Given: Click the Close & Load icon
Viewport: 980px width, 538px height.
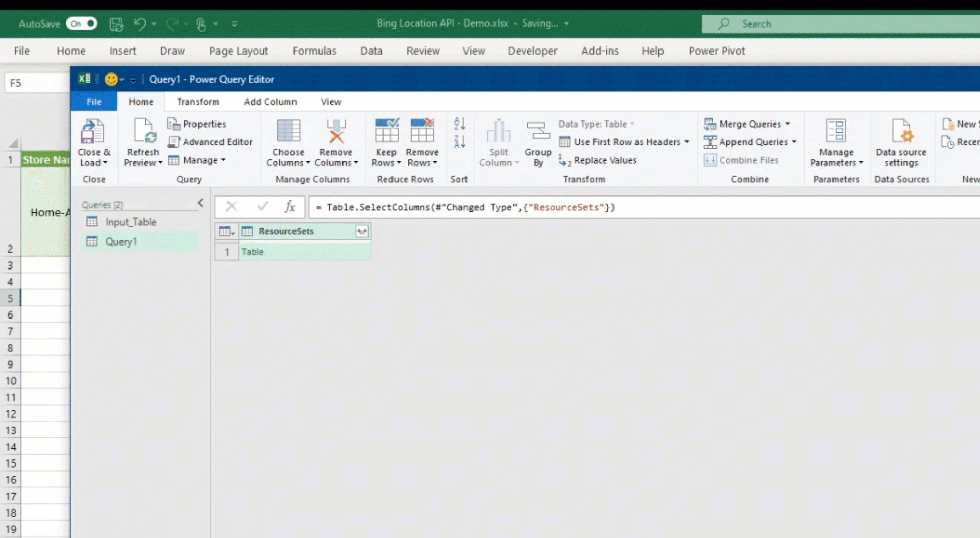Looking at the screenshot, I should 93,132.
